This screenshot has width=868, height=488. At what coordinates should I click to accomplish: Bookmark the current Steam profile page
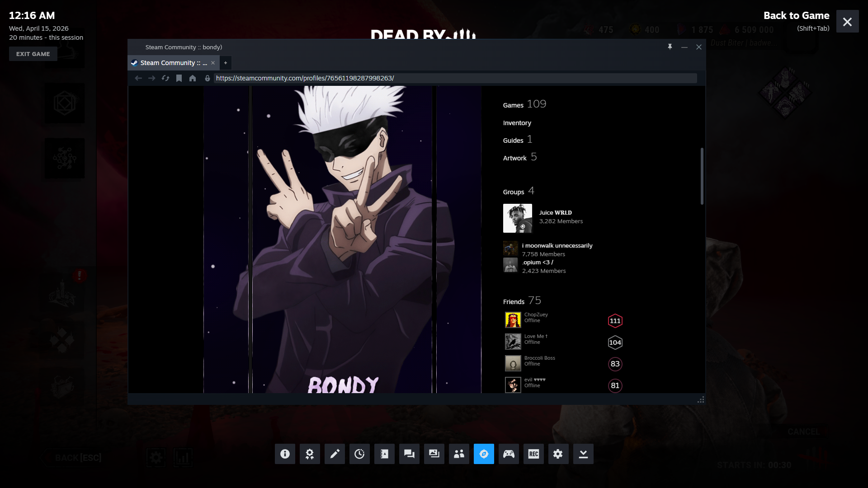point(179,78)
